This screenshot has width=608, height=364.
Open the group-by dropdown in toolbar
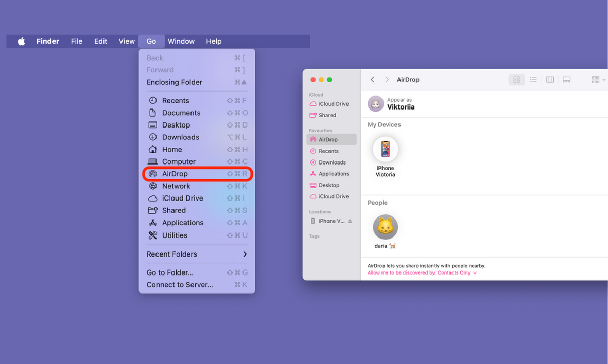598,79
